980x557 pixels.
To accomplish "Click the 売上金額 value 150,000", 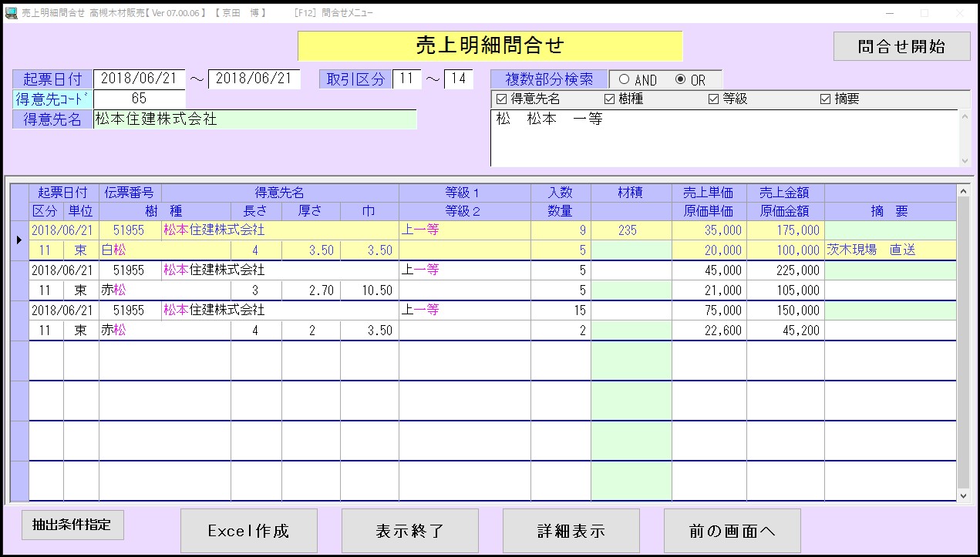I will pos(785,310).
